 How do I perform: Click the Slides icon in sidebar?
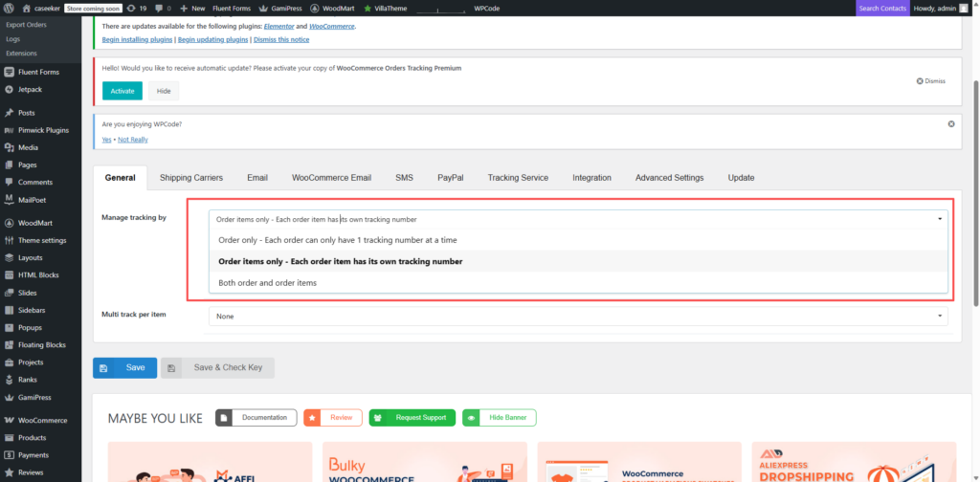pyautogui.click(x=9, y=293)
